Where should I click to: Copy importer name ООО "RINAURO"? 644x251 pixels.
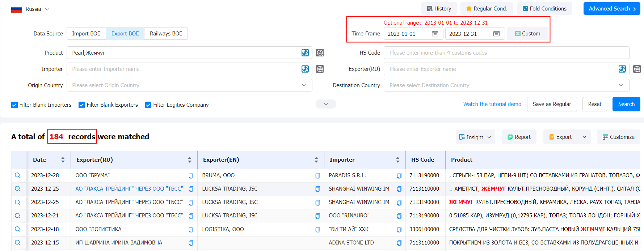point(399,216)
